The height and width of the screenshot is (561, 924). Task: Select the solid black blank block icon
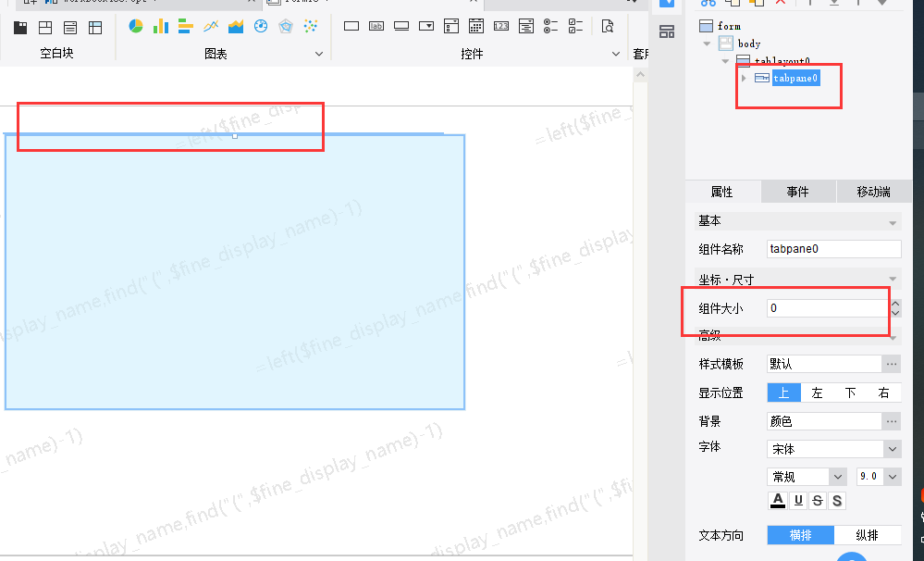[x=20, y=27]
